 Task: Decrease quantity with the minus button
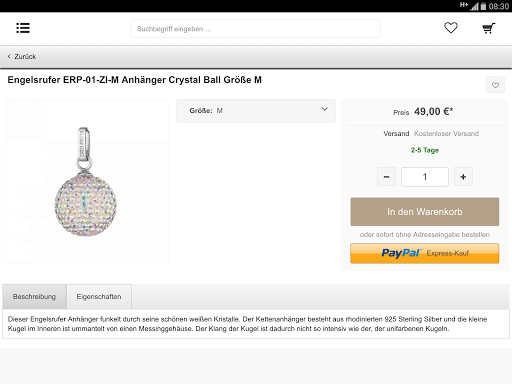(386, 177)
